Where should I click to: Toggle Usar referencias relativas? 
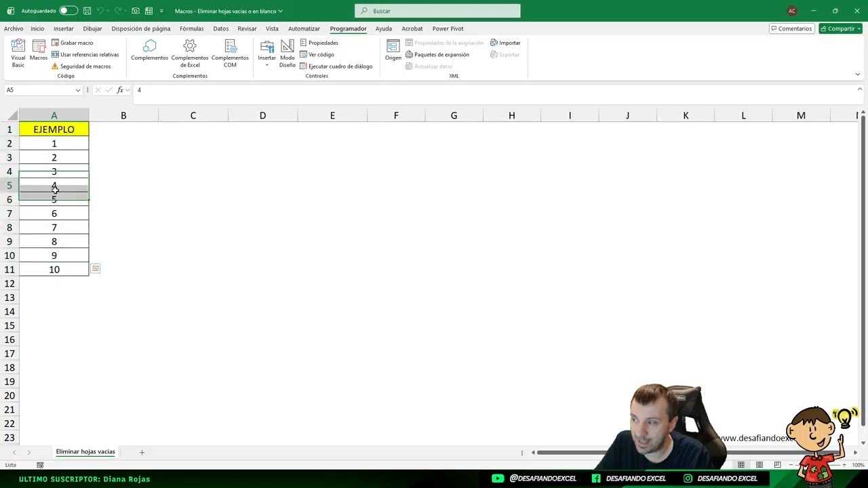click(x=85, y=54)
